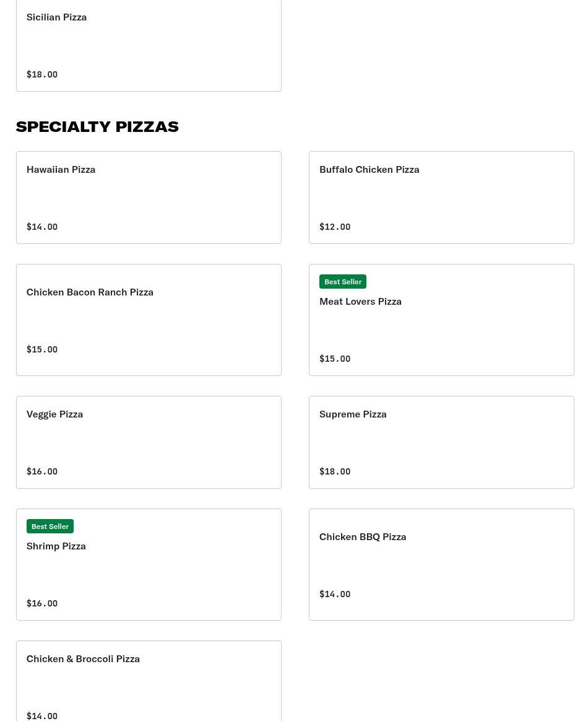Choose the Buffalo Chicken Pizza card
Image resolution: width=588 pixels, height=721 pixels.
[x=441, y=197]
